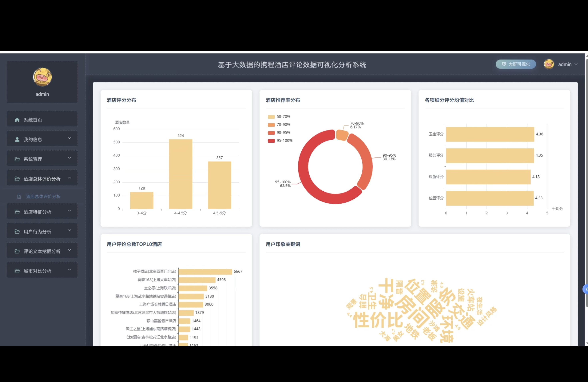Toggle the 50-70% legend entry
Viewport: 588px width, 382px height.
(279, 117)
